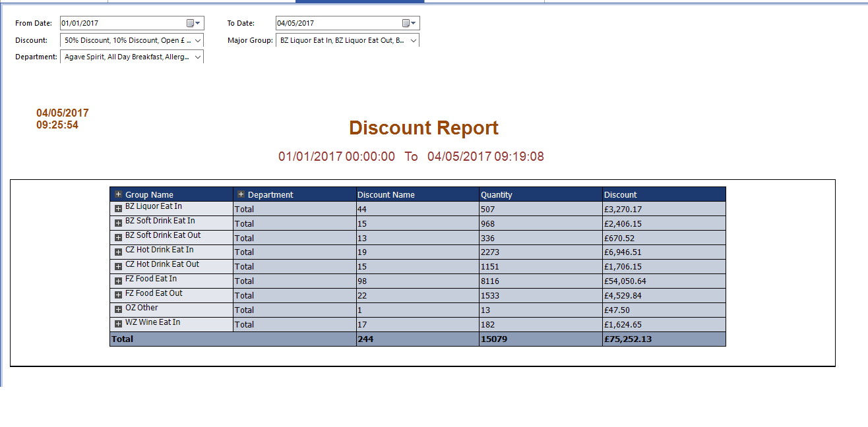Click the report timestamp 09:25:54
This screenshot has height=427, width=868.
57,125
